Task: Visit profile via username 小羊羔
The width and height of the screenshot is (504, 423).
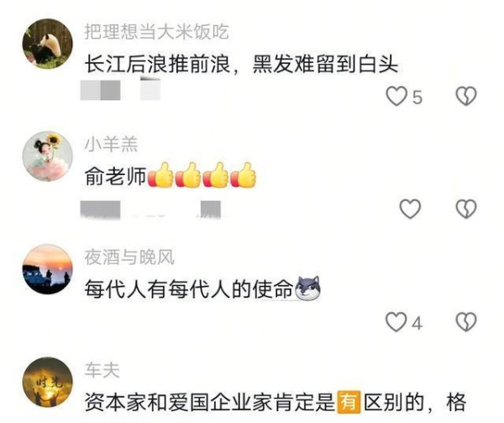Action: (111, 145)
